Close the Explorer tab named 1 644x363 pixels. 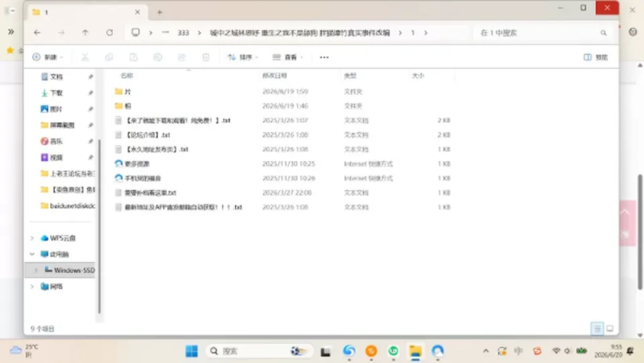pyautogui.click(x=137, y=12)
